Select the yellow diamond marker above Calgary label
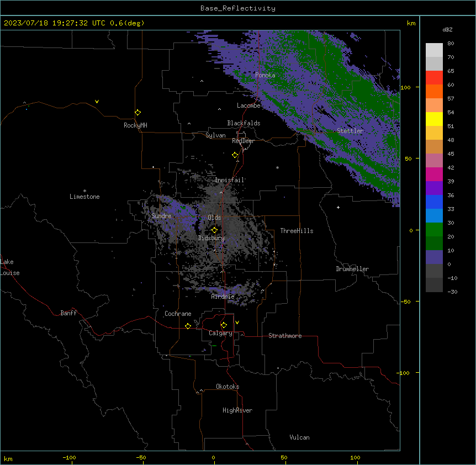This screenshot has height=465, width=476. (224, 325)
